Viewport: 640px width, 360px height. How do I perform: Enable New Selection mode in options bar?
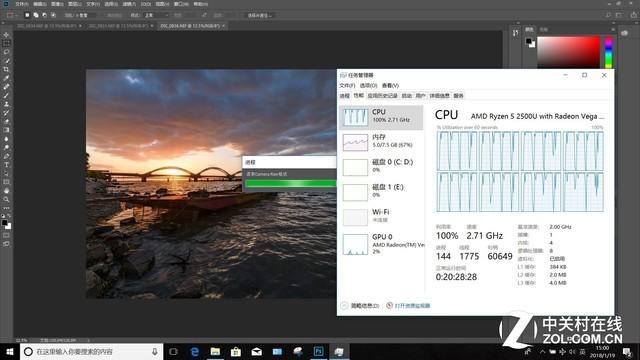pyautogui.click(x=27, y=15)
